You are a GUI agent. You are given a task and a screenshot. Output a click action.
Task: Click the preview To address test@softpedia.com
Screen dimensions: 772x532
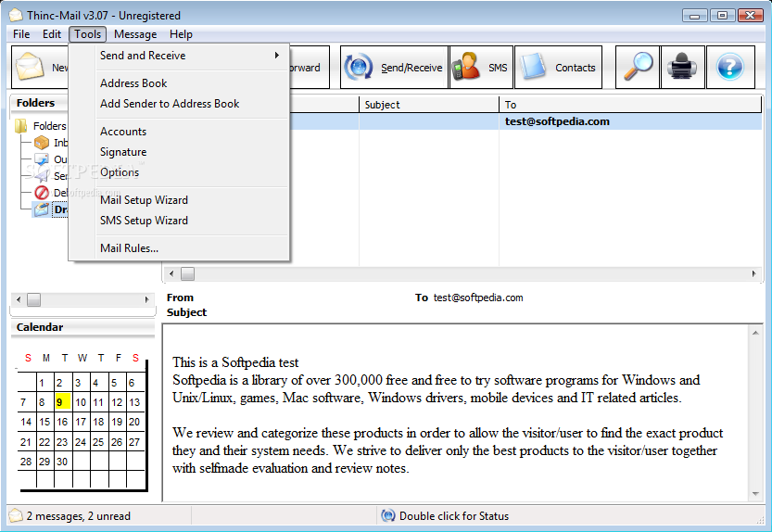[478, 298]
